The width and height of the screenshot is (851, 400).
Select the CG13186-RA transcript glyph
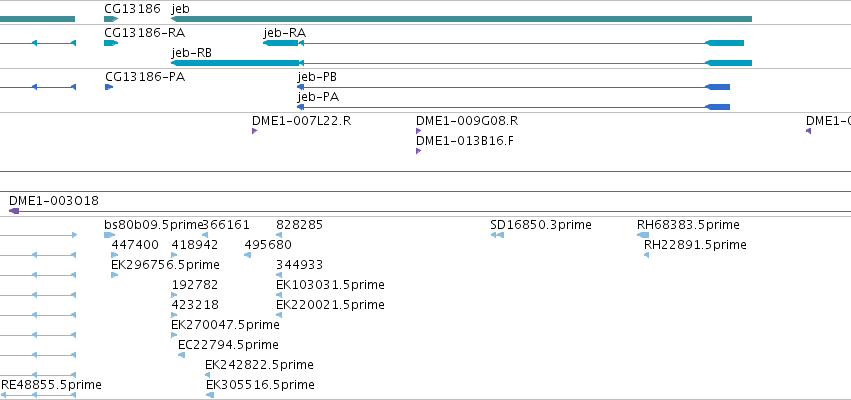111,43
